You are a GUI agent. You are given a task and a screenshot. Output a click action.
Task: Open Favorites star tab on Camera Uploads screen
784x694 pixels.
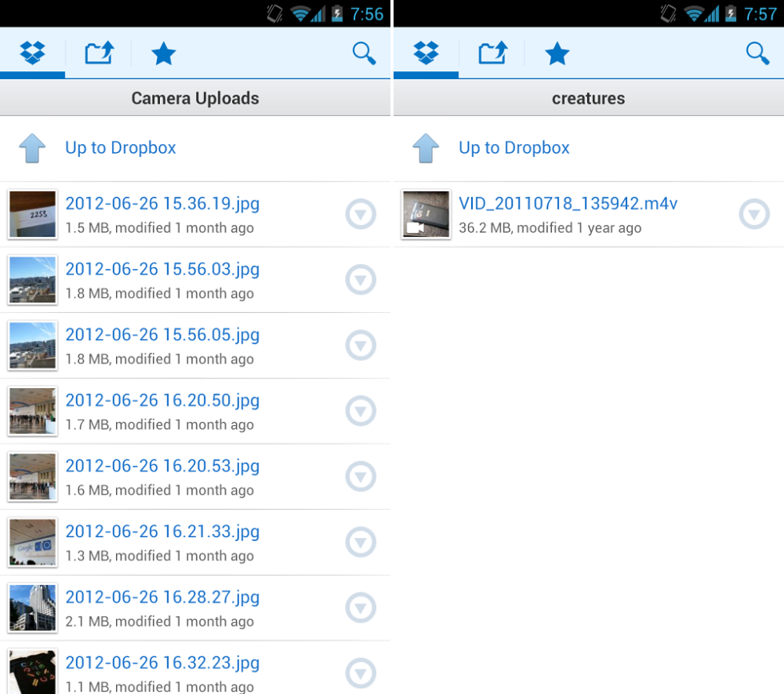point(163,54)
